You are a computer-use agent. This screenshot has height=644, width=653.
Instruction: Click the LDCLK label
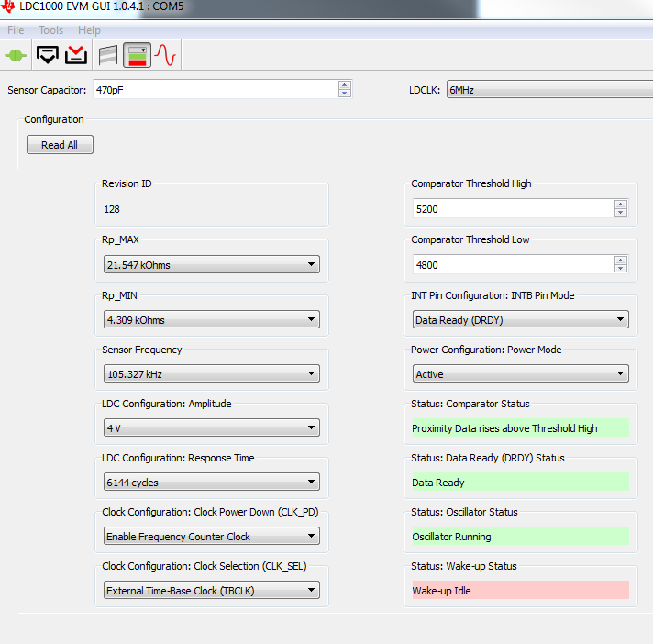(x=425, y=90)
